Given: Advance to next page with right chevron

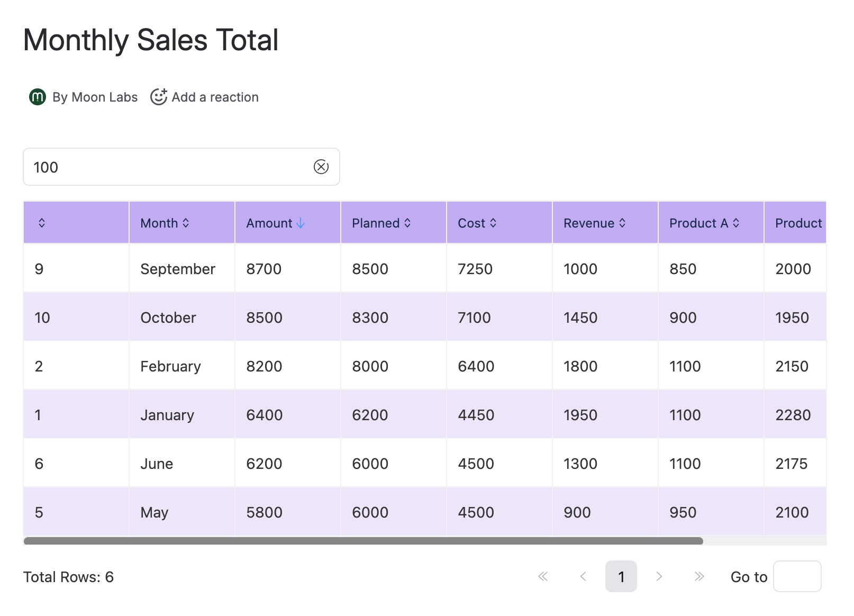Looking at the screenshot, I should pyautogui.click(x=659, y=576).
